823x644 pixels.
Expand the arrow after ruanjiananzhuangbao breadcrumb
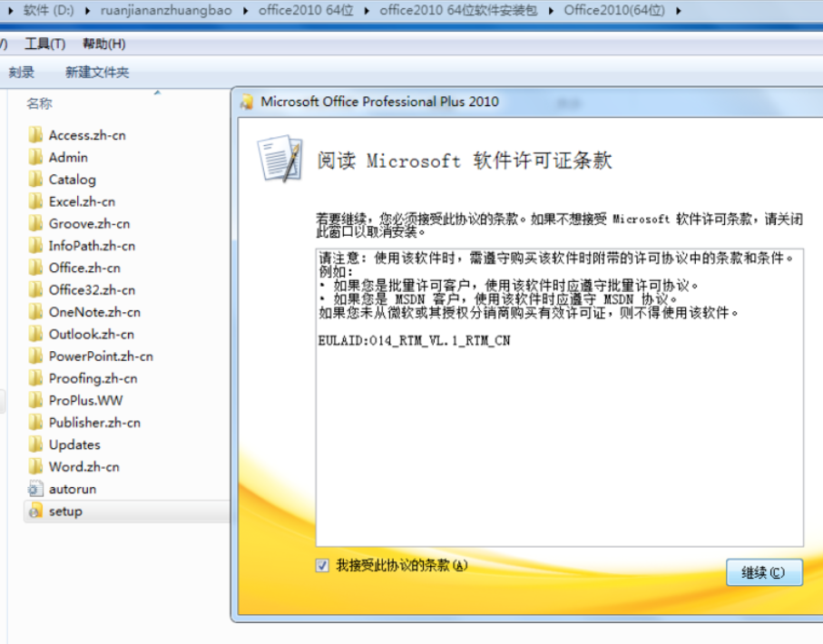tap(245, 11)
